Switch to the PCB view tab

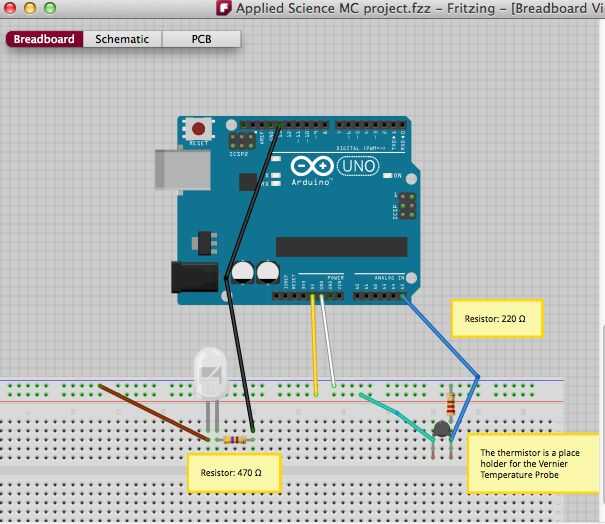pos(201,39)
